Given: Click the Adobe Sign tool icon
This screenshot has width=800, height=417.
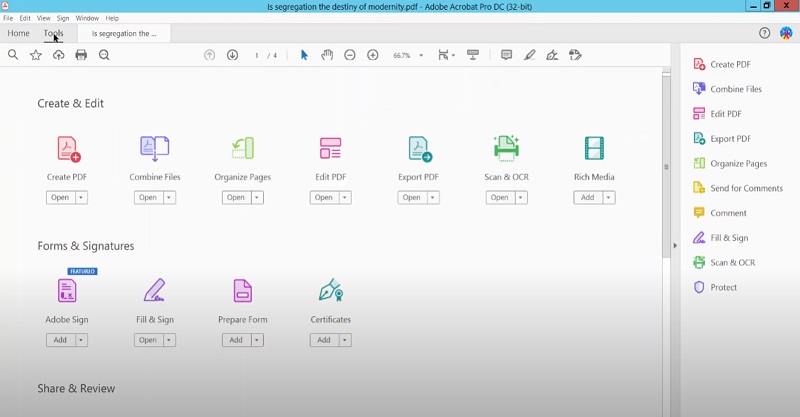Looking at the screenshot, I should click(67, 290).
